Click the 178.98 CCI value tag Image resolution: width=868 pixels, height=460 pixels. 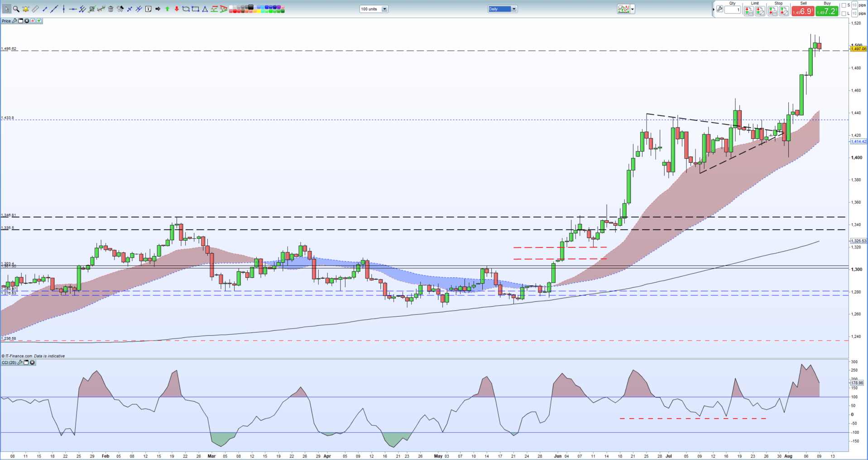(858, 383)
